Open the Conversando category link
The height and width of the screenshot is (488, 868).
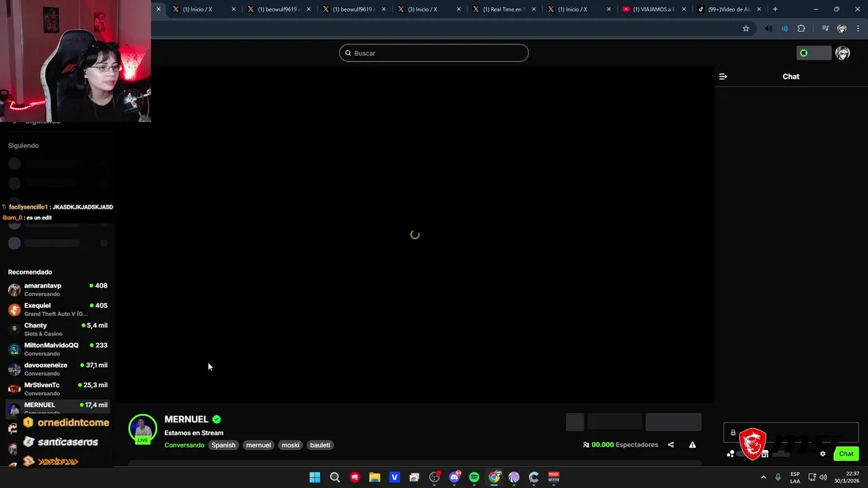184,445
